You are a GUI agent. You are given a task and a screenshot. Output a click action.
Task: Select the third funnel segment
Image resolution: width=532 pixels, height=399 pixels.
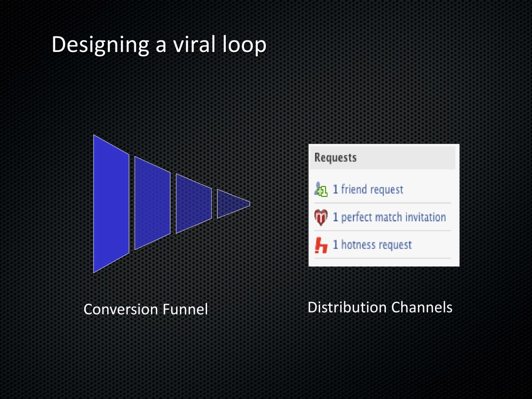[x=194, y=203]
